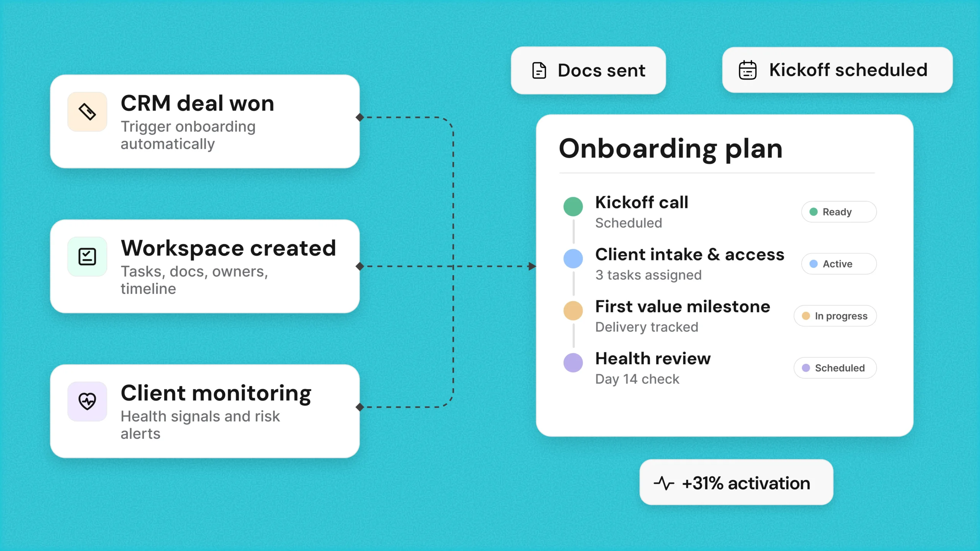Click the In progress status badge
The height and width of the screenshot is (551, 980).
[x=835, y=316]
